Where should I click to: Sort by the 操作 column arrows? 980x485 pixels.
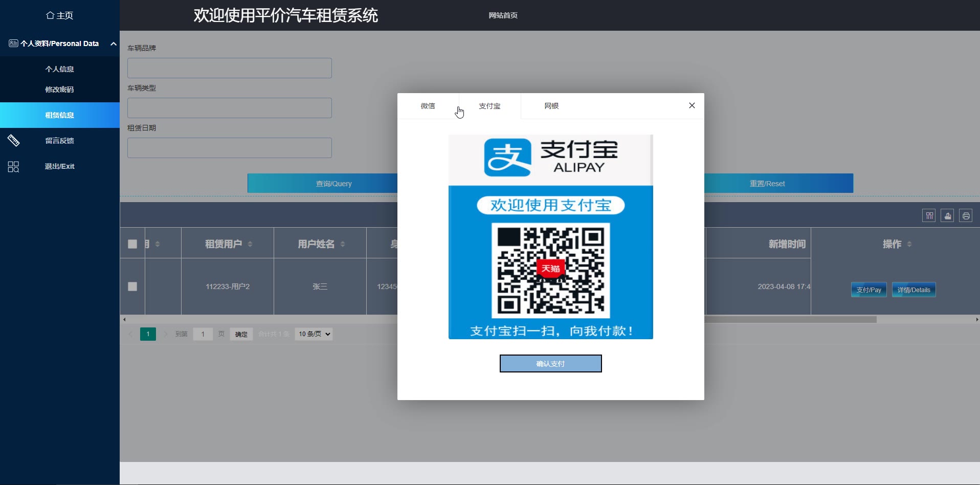(909, 244)
